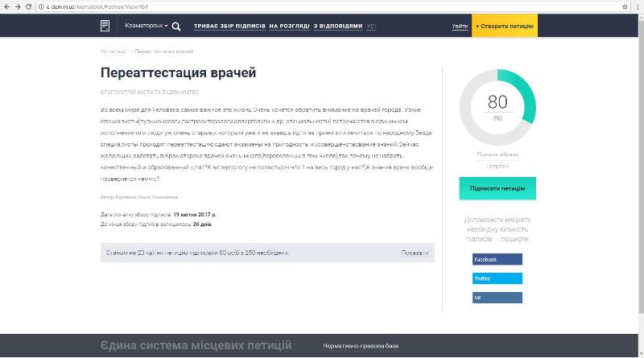Click petition title 'Переаттестация врачей'
644x358 pixels.
pos(178,72)
